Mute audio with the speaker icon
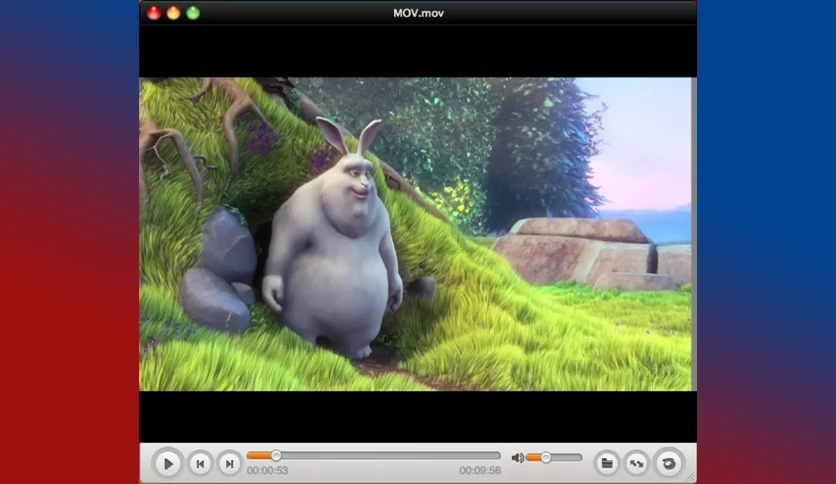Viewport: 836px width, 484px height. pos(517,458)
